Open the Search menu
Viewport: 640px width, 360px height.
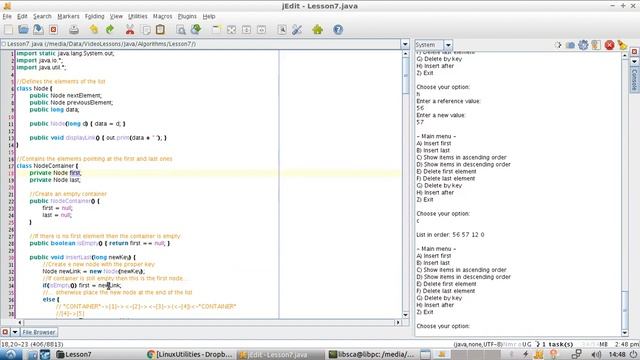42,16
